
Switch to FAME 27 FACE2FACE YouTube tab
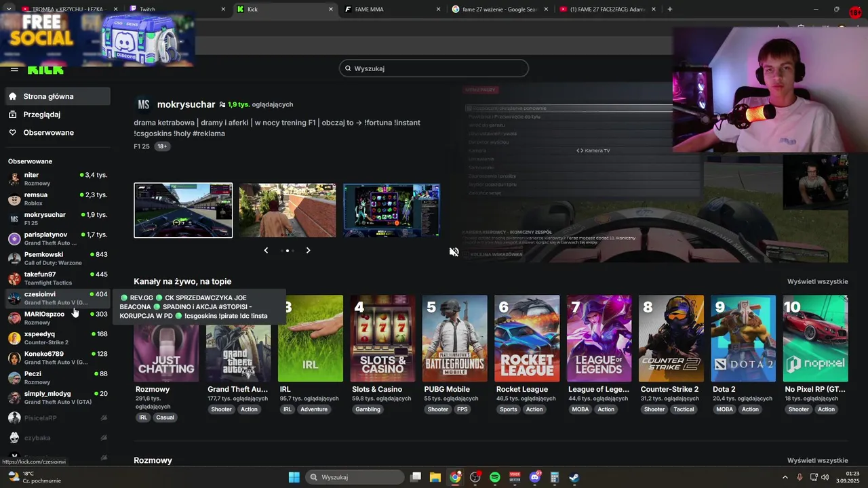pos(607,9)
